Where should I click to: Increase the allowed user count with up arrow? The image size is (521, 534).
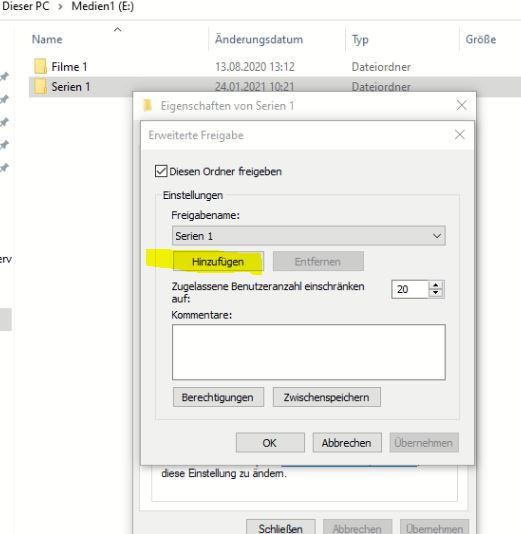coord(436,285)
